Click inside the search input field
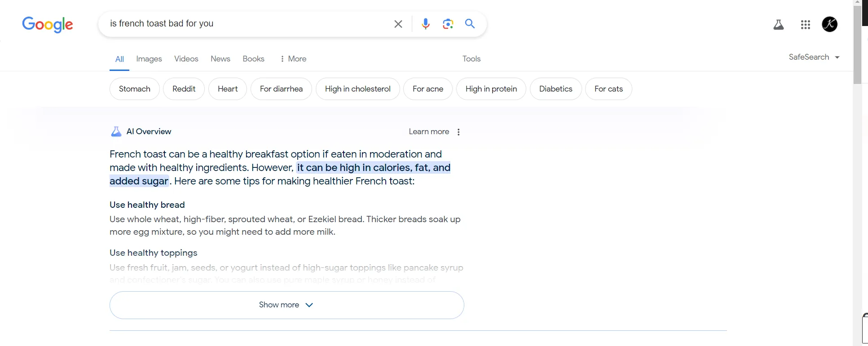Image resolution: width=868 pixels, height=346 pixels. [247, 24]
